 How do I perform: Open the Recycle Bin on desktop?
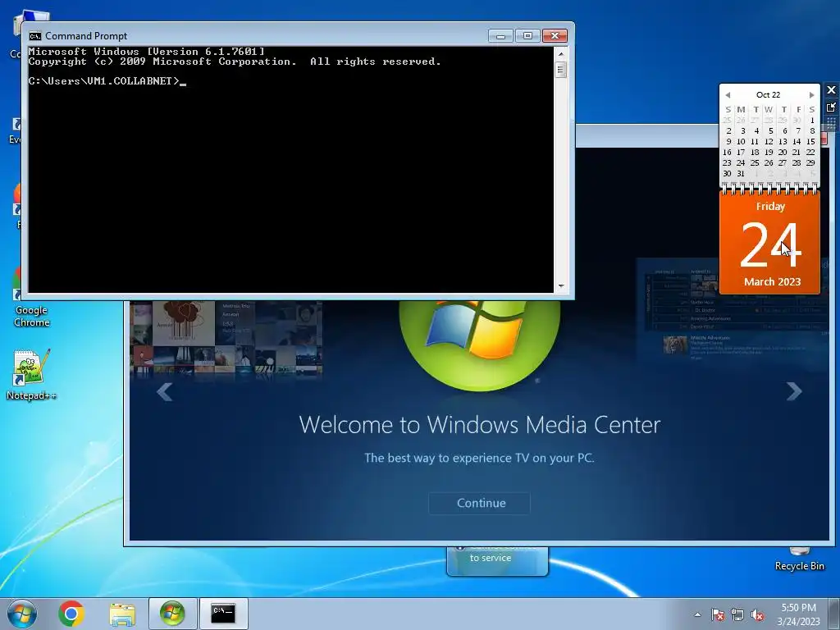(799, 559)
